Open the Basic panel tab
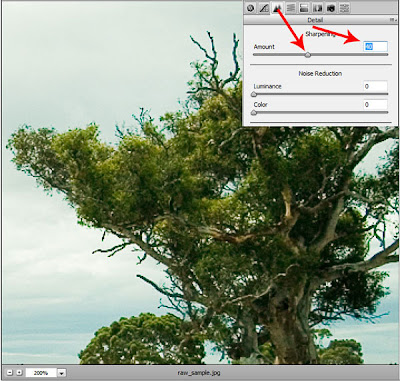400x381 pixels. 251,8
